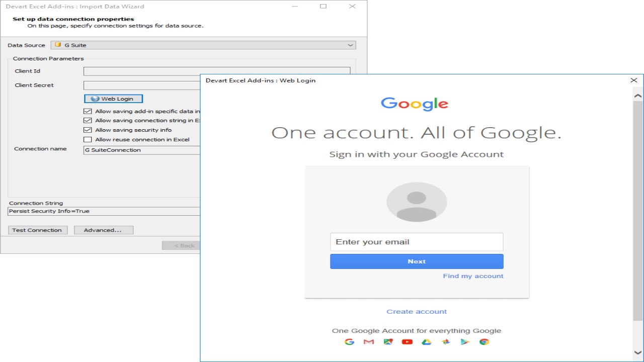The height and width of the screenshot is (362, 644).
Task: Click the Google 'G' search product icon
Action: 349,342
